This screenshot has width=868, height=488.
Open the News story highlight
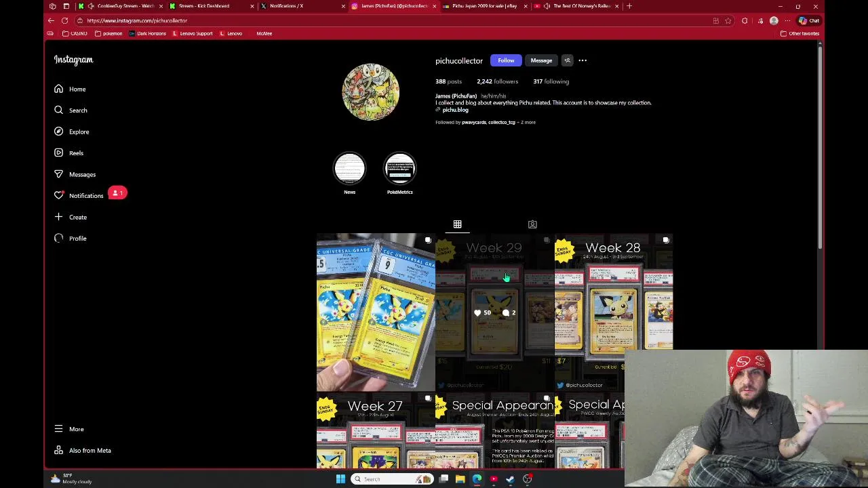(349, 169)
